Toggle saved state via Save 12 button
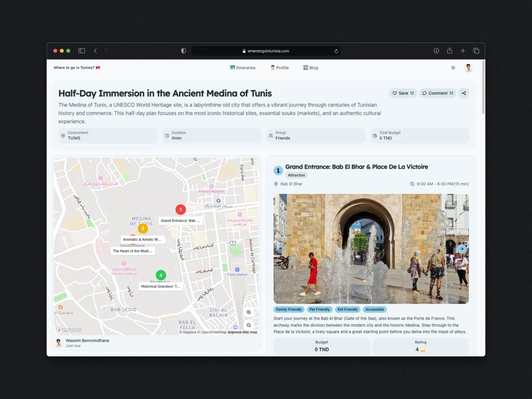The width and height of the screenshot is (532, 399). 403,93
